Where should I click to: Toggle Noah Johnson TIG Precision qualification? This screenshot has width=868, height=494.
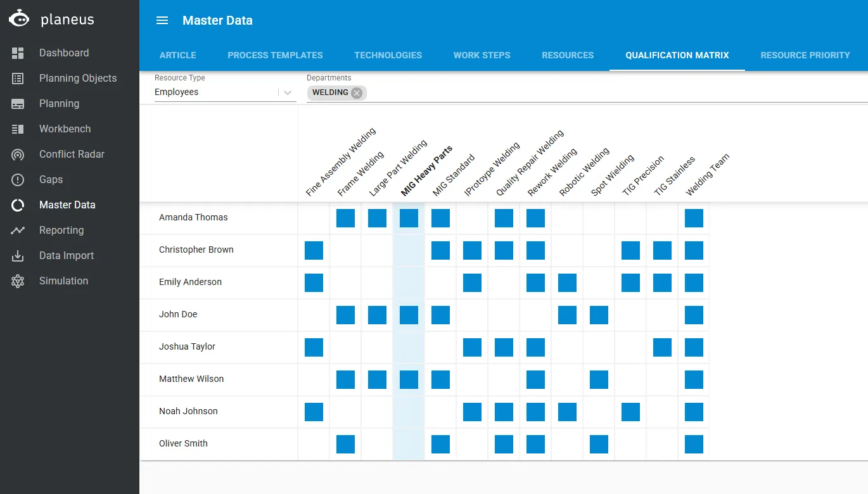630,412
